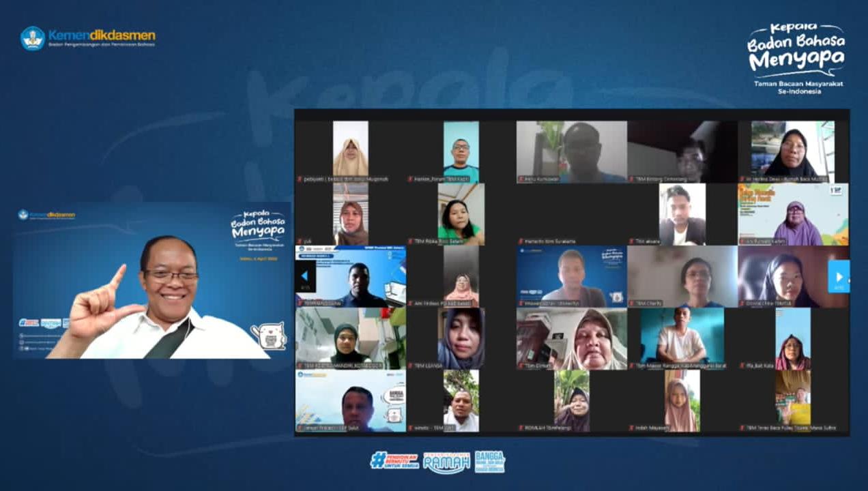The image size is (868, 491).
Task: Select the TBM aksara participant tile
Action: click(x=682, y=214)
